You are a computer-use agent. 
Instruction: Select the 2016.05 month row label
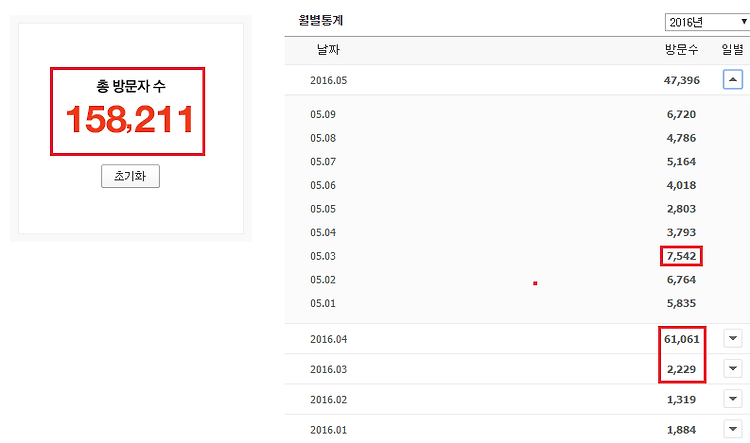(329, 80)
